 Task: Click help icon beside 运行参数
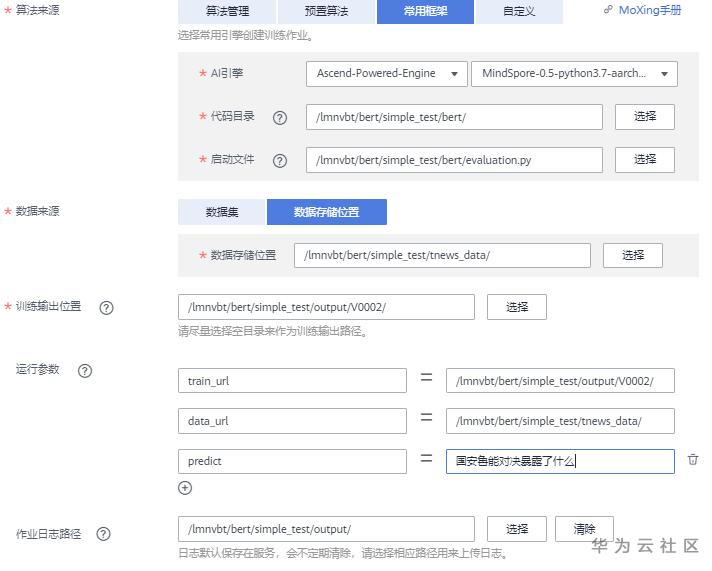point(85,371)
